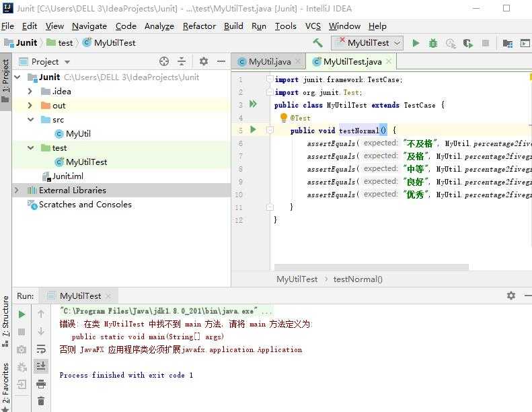The image size is (532, 412).
Task: Collapse the Junit root project node
Action: point(17,77)
